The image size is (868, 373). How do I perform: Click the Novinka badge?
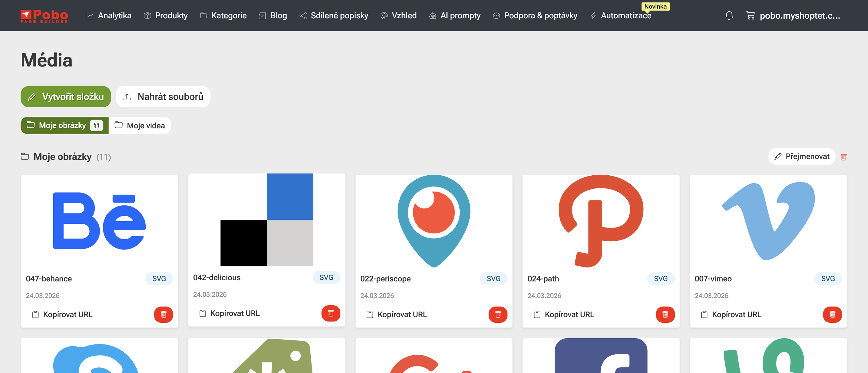[655, 7]
